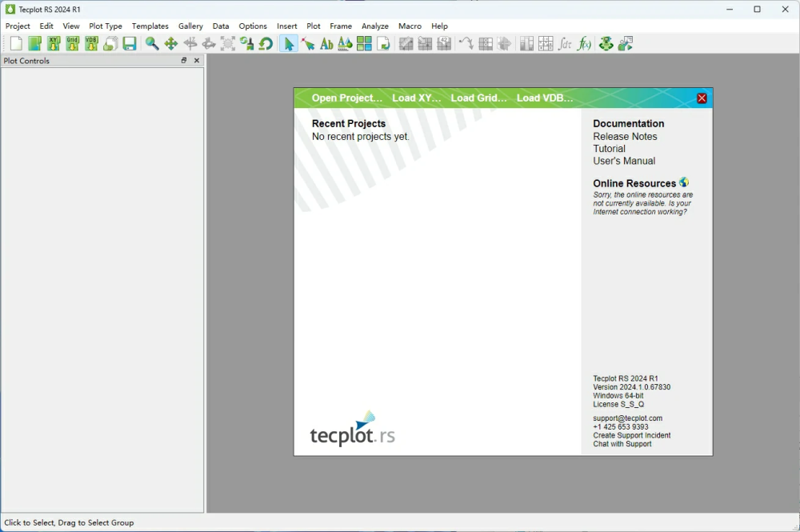
Task: Click the green circular-arrow redraw icon
Action: 266,44
